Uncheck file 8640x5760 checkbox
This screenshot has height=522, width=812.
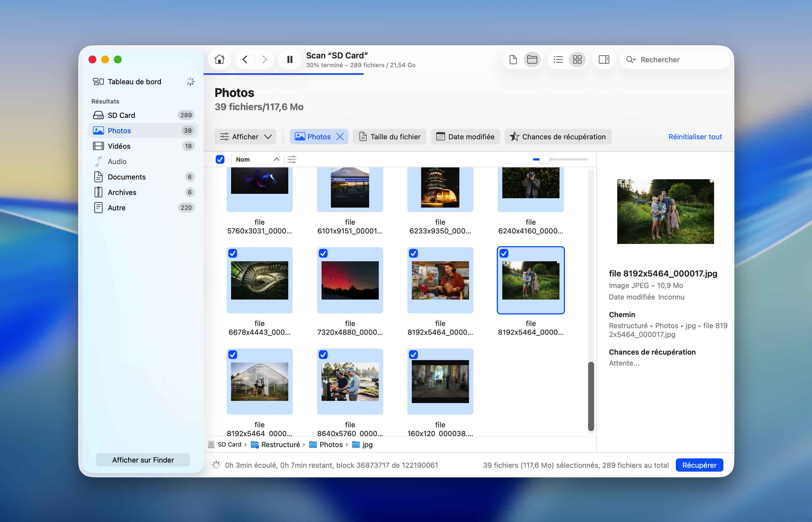coord(323,355)
